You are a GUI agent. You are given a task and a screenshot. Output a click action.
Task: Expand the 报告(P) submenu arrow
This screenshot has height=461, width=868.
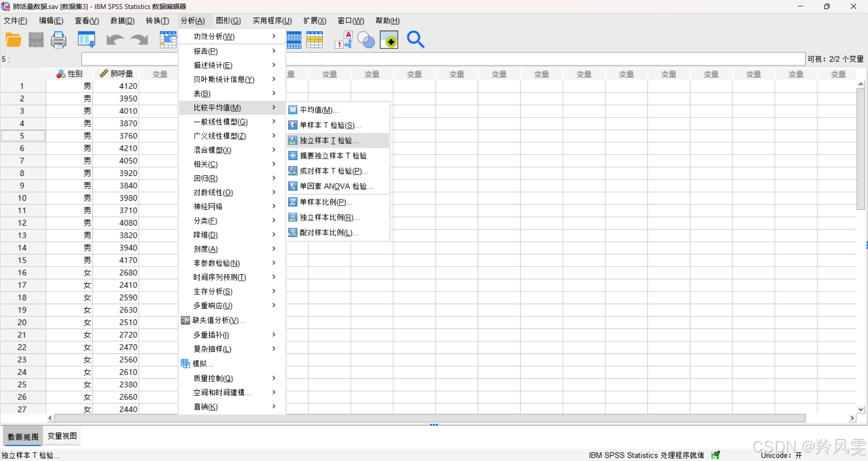(274, 51)
